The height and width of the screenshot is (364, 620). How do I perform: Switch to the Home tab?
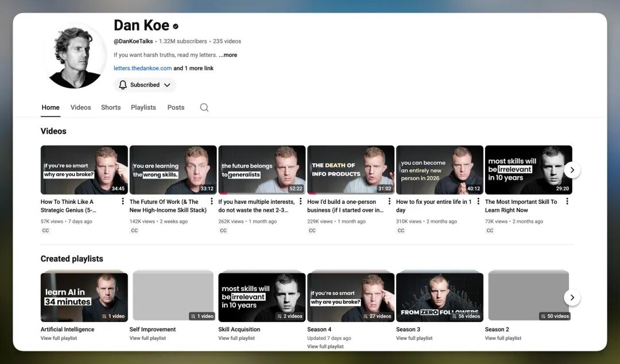[51, 107]
